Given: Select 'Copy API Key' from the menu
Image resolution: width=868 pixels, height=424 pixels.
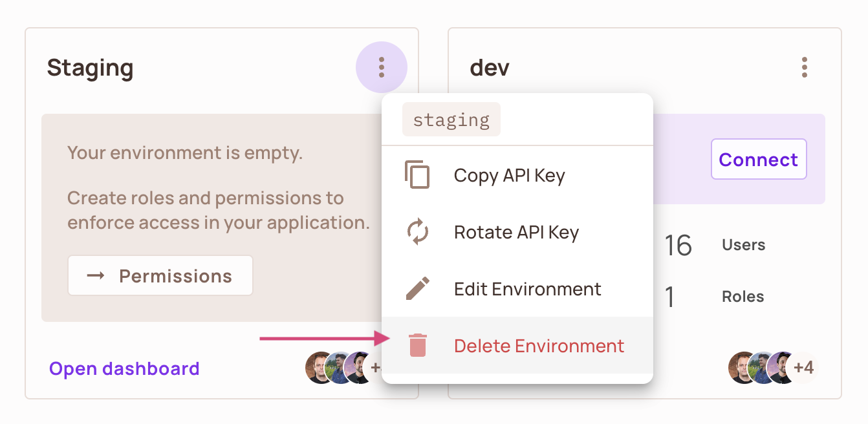Looking at the screenshot, I should point(509,175).
